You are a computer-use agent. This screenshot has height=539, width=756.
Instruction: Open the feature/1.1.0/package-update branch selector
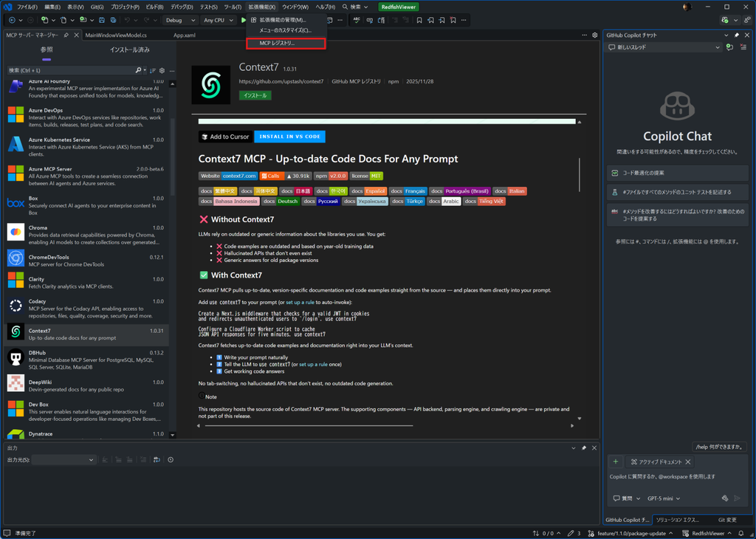pyautogui.click(x=630, y=533)
